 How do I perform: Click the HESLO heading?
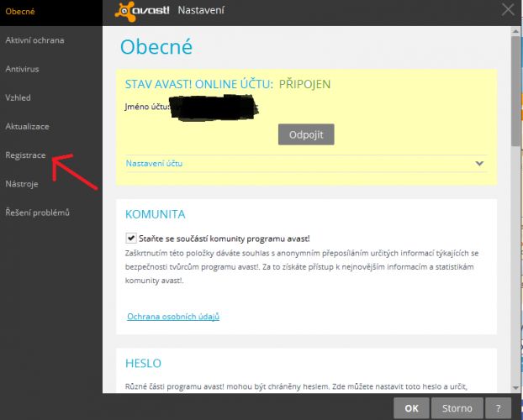(x=143, y=363)
